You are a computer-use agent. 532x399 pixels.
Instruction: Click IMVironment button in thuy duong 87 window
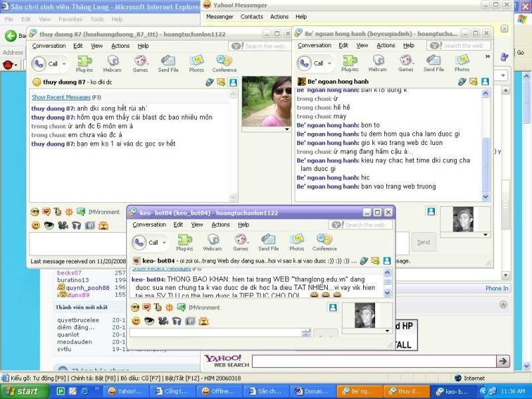coord(98,212)
